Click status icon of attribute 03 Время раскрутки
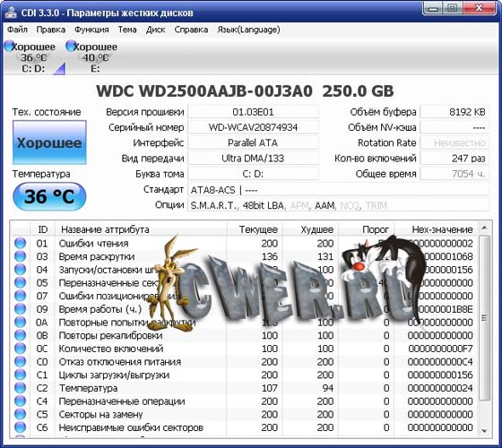The width and height of the screenshot is (502, 448). coord(20,256)
